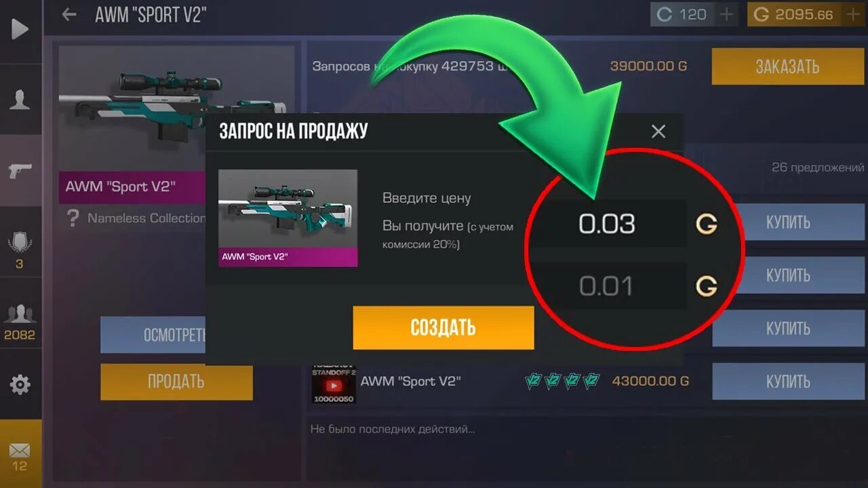Open the settings gear icon
The height and width of the screenshot is (488, 868).
tap(20, 384)
